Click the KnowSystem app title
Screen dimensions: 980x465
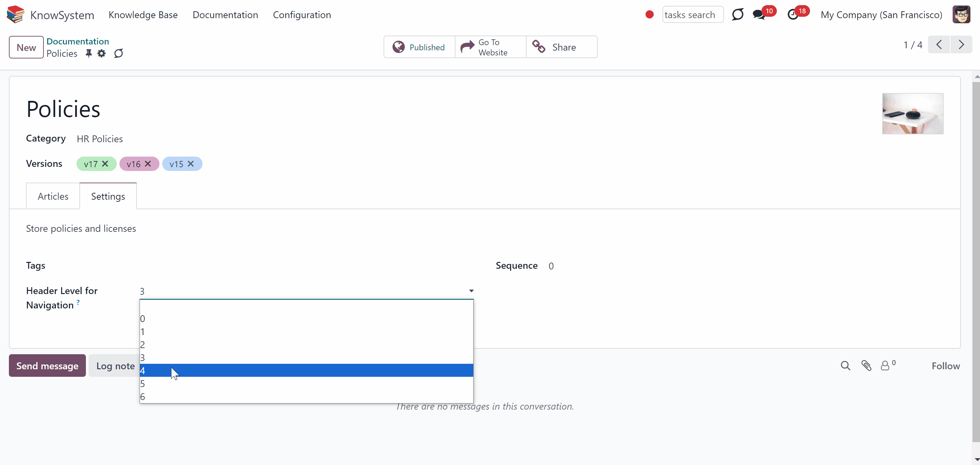pyautogui.click(x=62, y=15)
